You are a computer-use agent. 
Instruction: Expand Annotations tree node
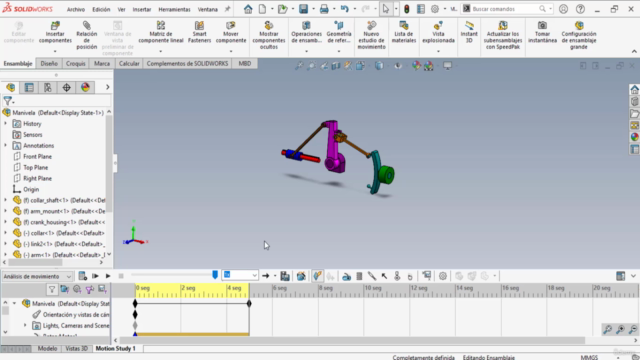[5, 145]
